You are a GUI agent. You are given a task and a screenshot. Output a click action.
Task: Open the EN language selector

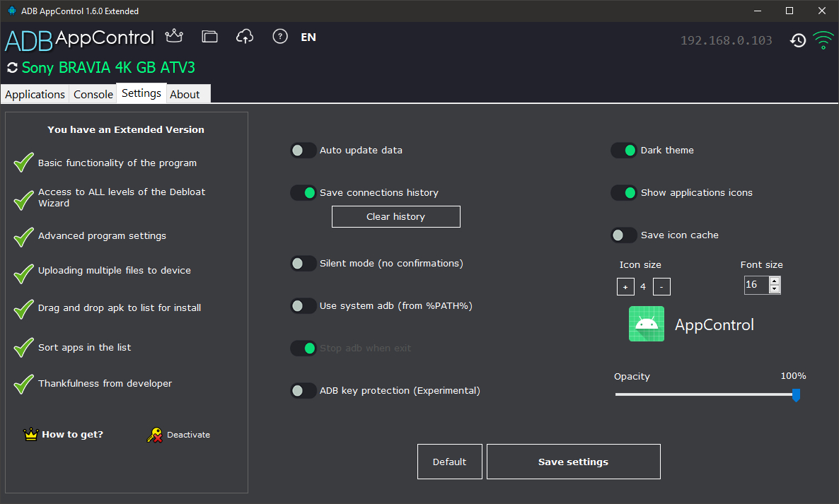click(x=308, y=37)
